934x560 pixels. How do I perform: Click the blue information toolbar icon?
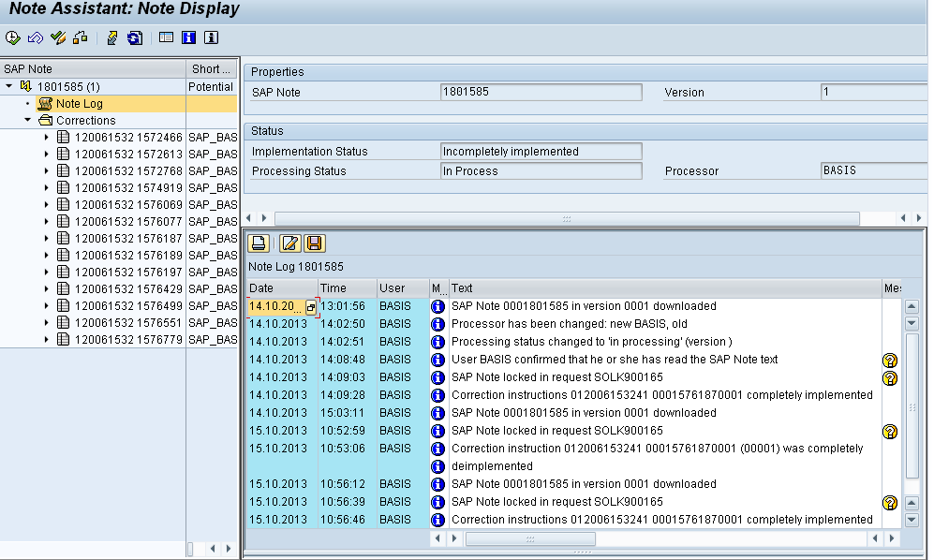(x=189, y=37)
